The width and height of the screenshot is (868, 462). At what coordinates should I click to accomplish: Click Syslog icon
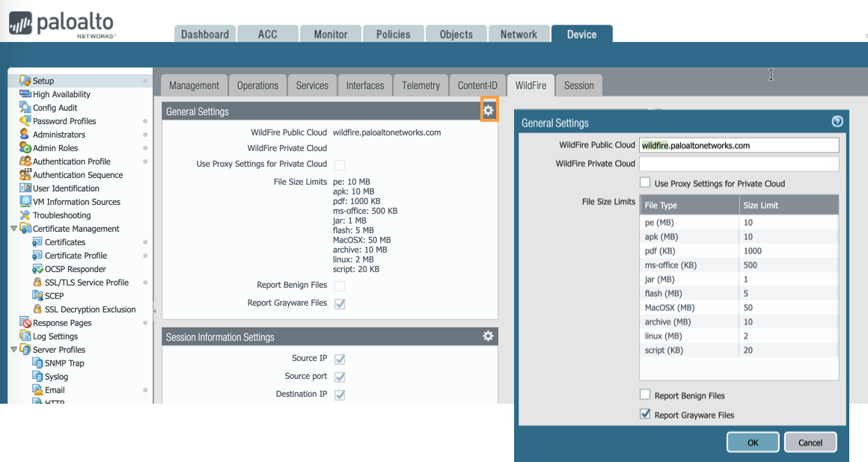pos(37,376)
